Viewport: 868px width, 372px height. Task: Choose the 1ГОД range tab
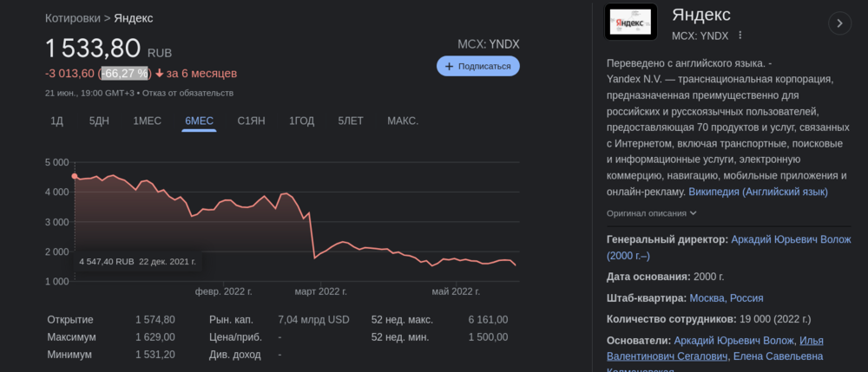[x=302, y=121]
